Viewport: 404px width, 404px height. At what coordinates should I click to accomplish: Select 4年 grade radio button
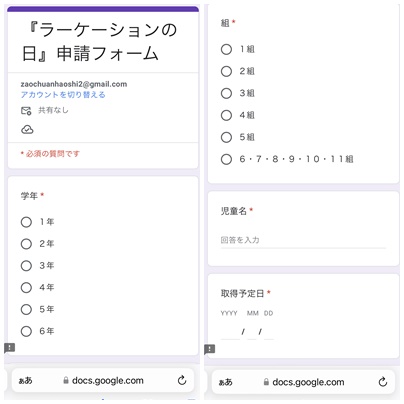[x=26, y=288]
